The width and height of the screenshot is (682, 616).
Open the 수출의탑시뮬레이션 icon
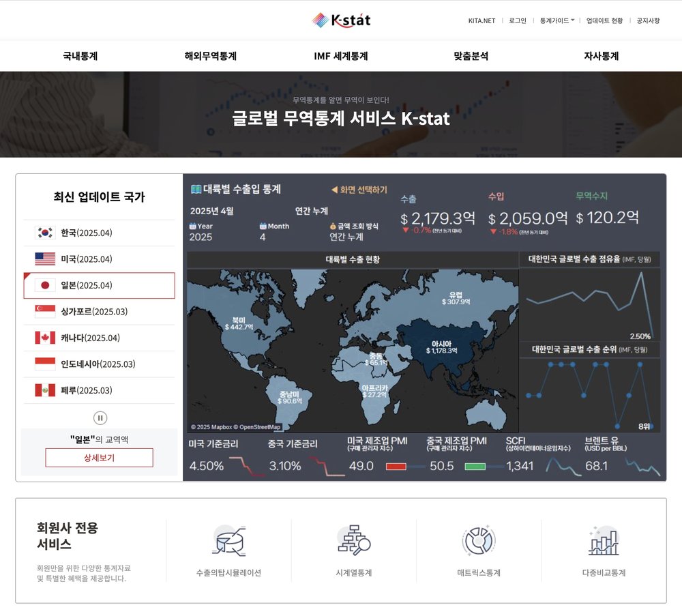click(x=228, y=540)
